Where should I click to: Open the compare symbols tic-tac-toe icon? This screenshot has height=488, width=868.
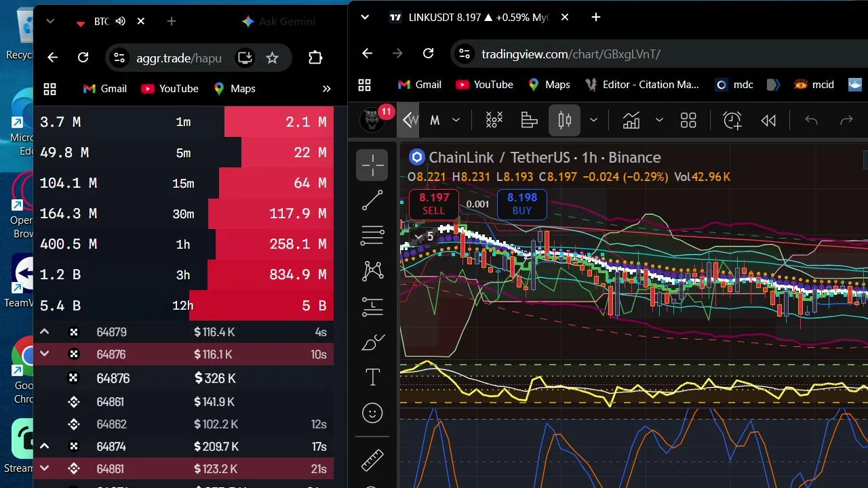pos(494,120)
